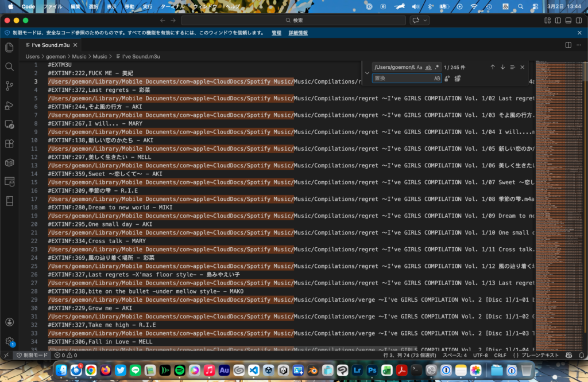The height and width of the screenshot is (382, 588).
Task: Click the 詳細情報 link in the banner
Action: click(x=298, y=33)
